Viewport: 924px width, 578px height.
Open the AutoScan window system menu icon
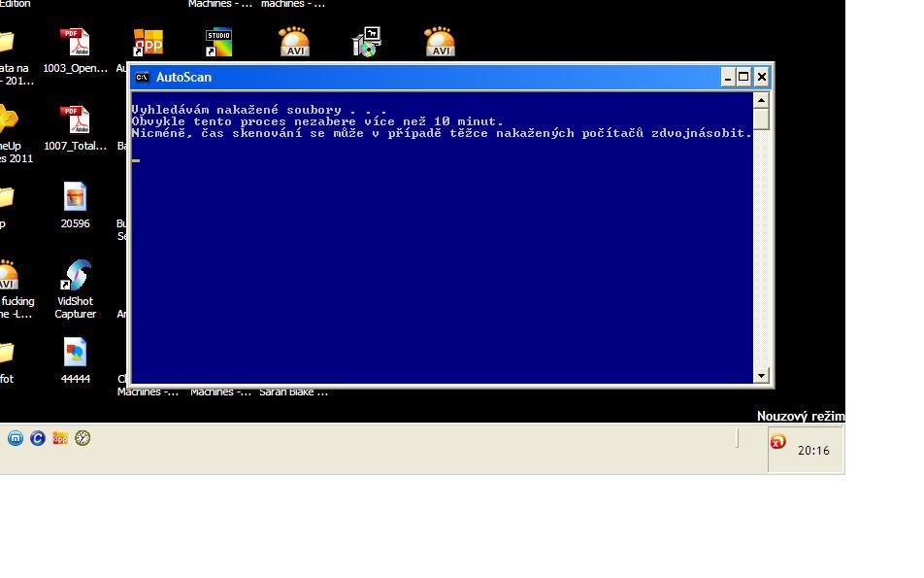coord(143,77)
